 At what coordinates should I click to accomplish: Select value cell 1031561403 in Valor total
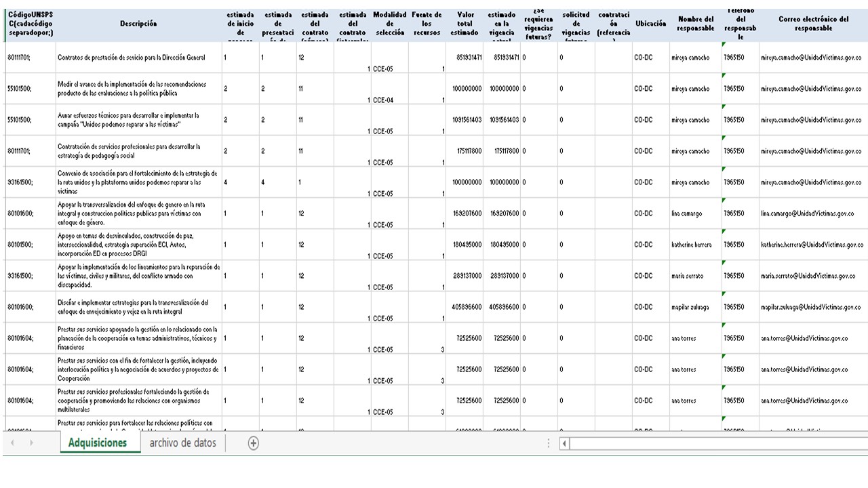465,120
